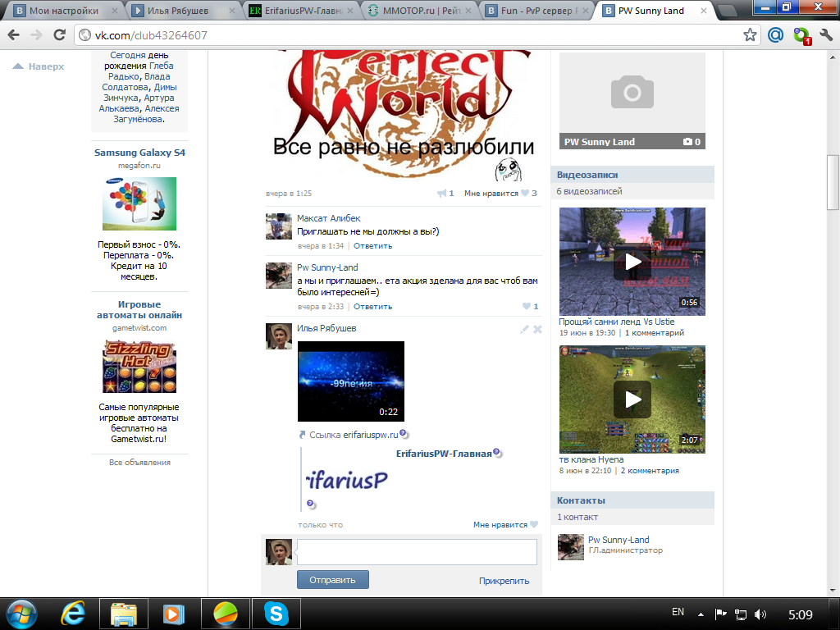Viewport: 840px width, 630px height.
Task: Switch to the MMOTOP.ru tab
Action: [x=421, y=11]
